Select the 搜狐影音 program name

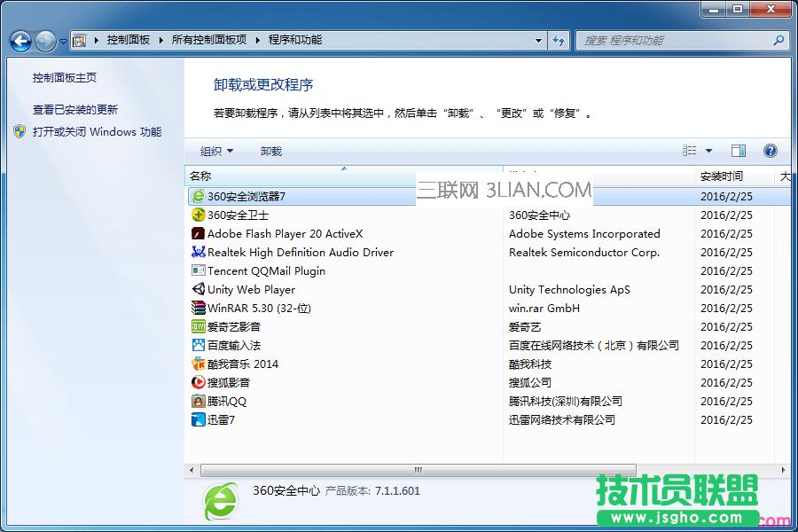click(x=229, y=383)
